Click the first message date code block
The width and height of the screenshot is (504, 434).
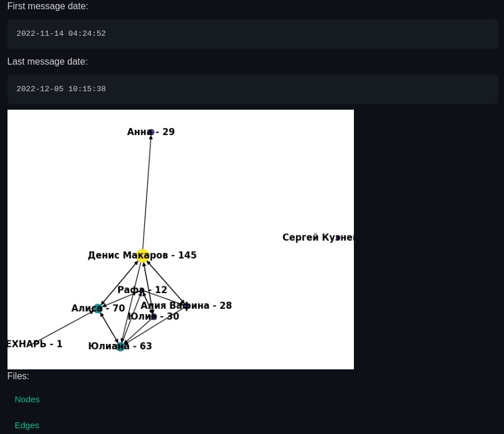click(x=252, y=34)
